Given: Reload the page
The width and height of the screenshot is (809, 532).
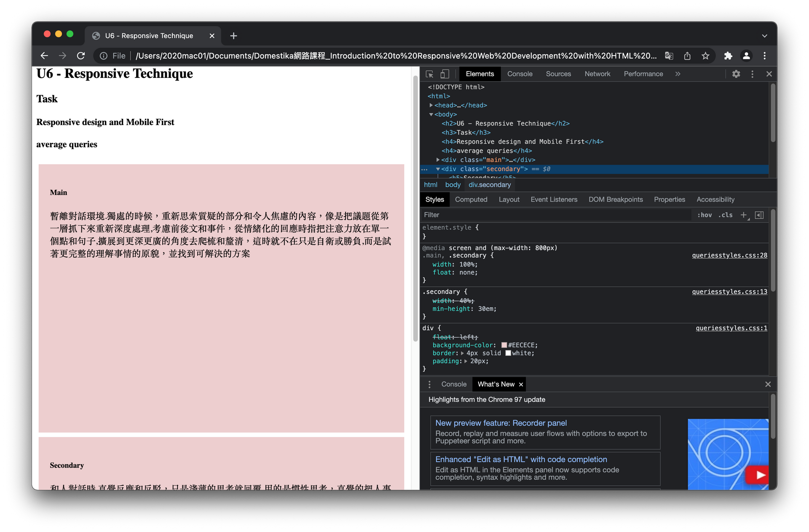Looking at the screenshot, I should pos(81,56).
